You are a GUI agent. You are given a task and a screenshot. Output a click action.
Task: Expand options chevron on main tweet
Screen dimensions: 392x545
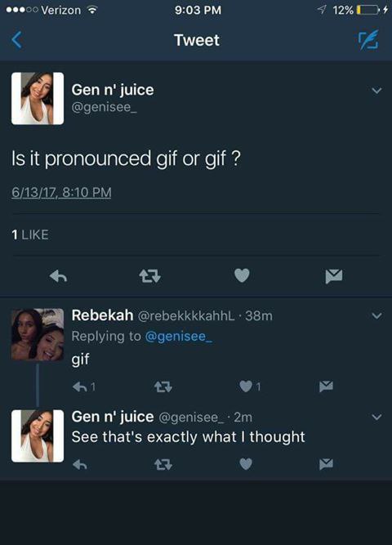click(376, 91)
